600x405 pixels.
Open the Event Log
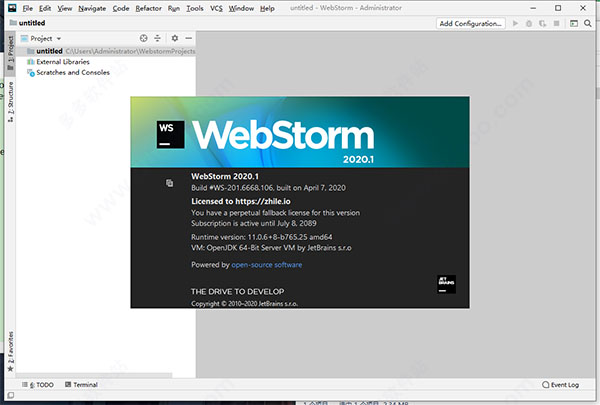point(561,385)
